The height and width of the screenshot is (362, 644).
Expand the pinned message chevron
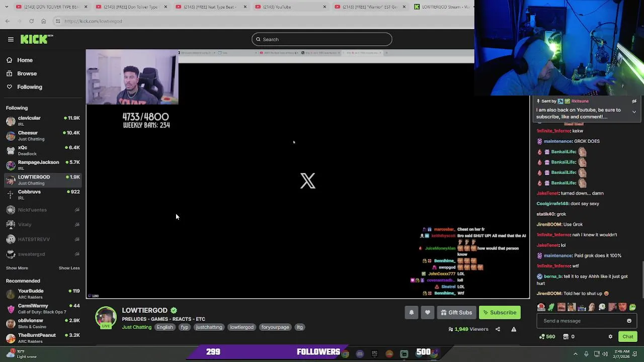coord(634,112)
